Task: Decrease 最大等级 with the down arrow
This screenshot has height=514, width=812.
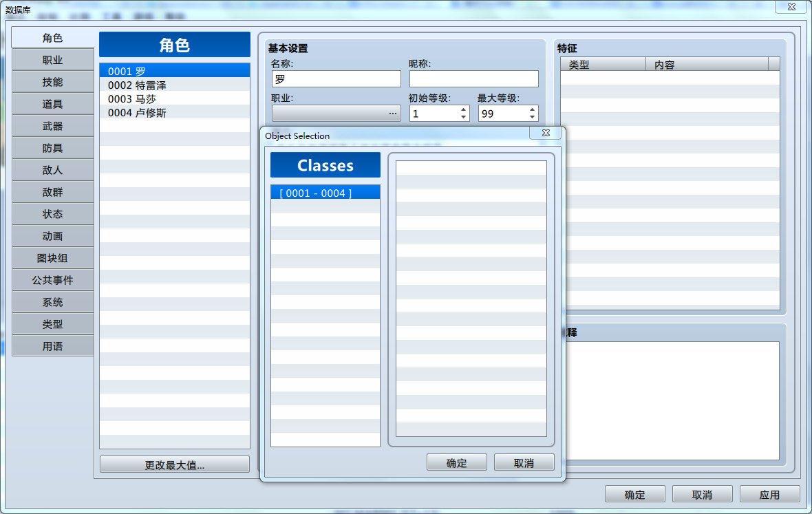Action: (x=532, y=118)
